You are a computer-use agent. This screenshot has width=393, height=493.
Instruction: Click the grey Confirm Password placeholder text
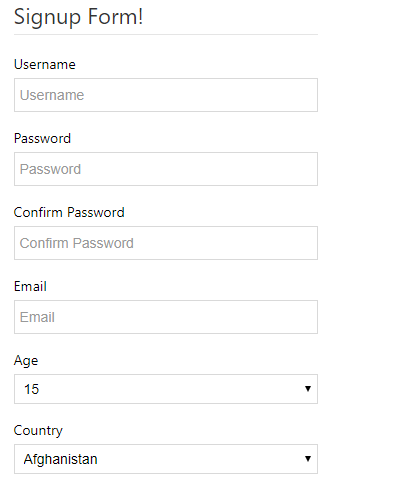tap(77, 243)
